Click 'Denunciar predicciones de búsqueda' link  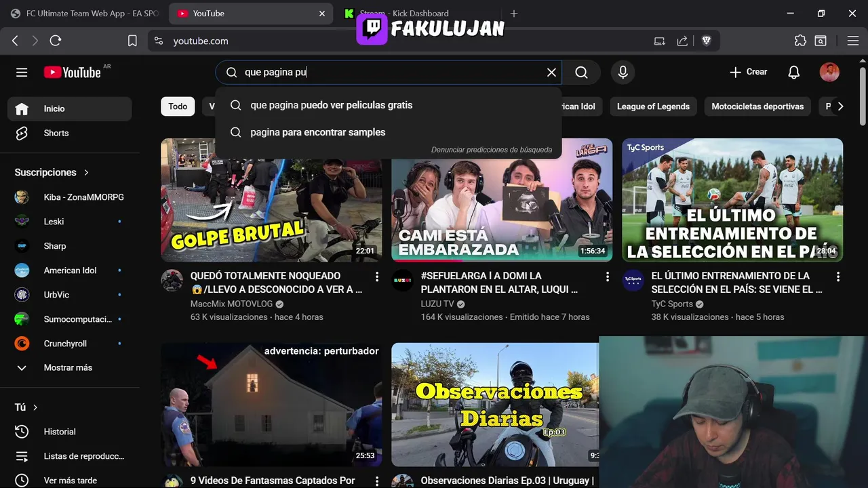492,150
